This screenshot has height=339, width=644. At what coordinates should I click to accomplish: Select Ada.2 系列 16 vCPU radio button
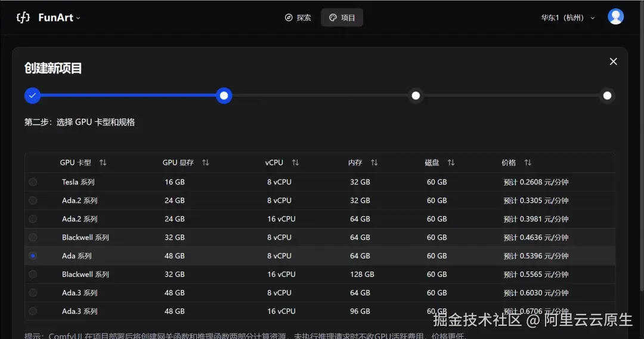pyautogui.click(x=33, y=218)
